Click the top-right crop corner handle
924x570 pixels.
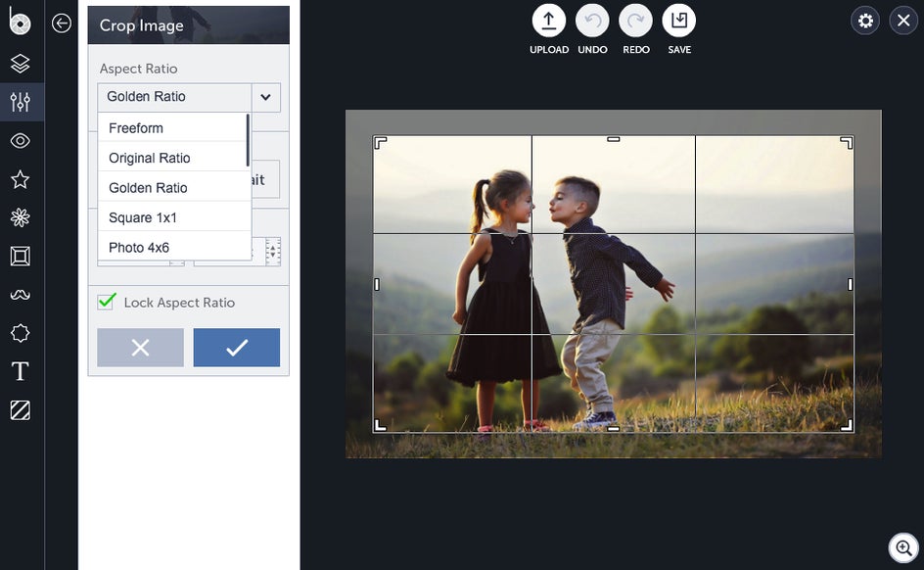[x=847, y=142]
